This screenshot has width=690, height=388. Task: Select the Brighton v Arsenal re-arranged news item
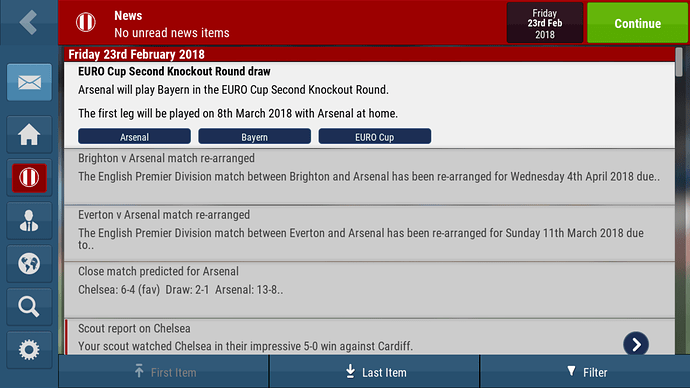click(369, 176)
